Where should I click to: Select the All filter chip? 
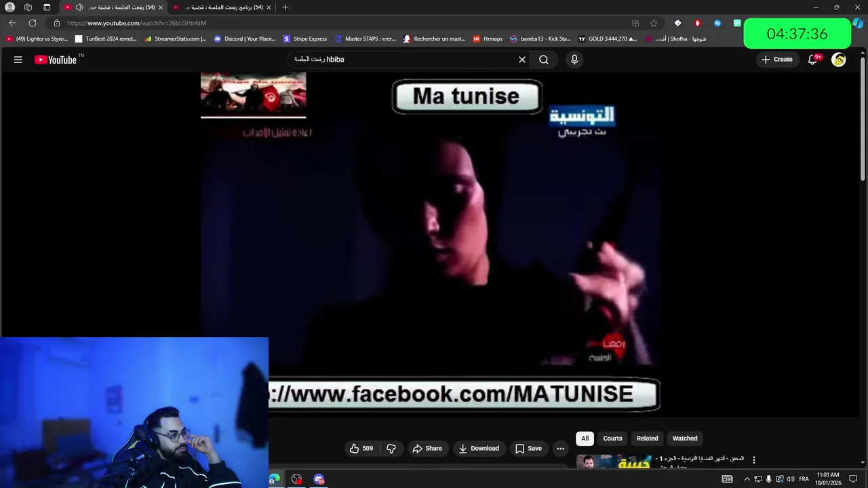point(585,439)
